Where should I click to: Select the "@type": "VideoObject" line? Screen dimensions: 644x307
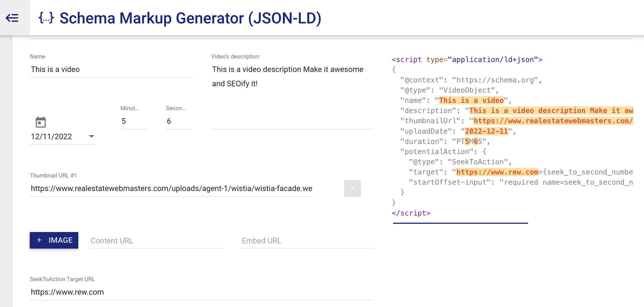tap(450, 90)
